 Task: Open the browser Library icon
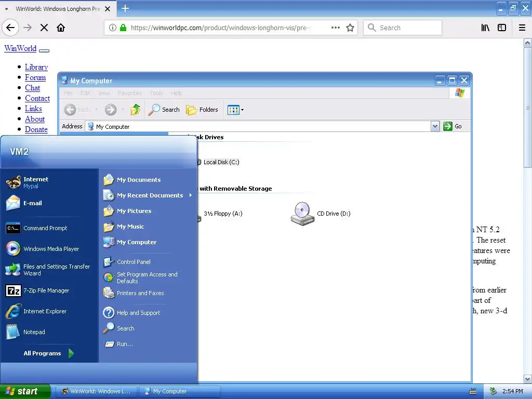pos(486,28)
